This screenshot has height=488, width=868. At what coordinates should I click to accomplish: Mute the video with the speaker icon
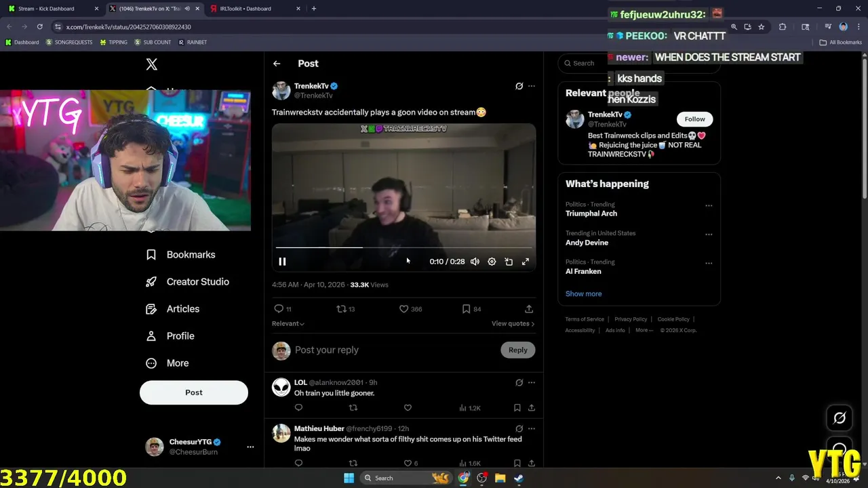(475, 262)
